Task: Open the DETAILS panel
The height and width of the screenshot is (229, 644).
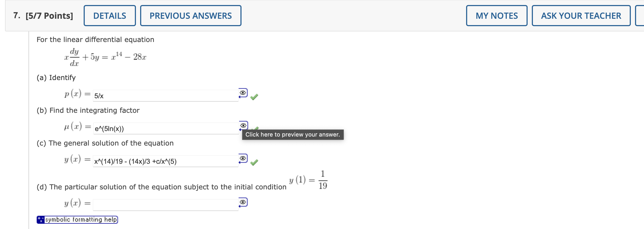Action: pos(110,16)
